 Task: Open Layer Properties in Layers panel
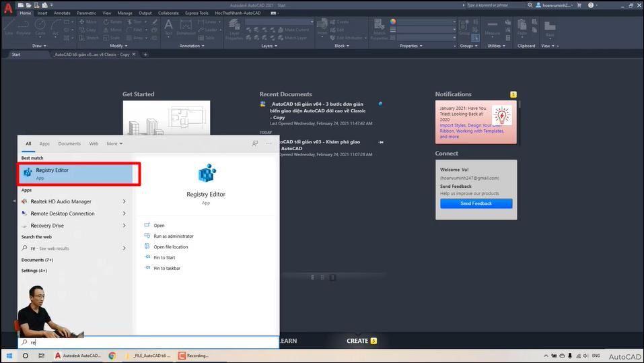[234, 30]
